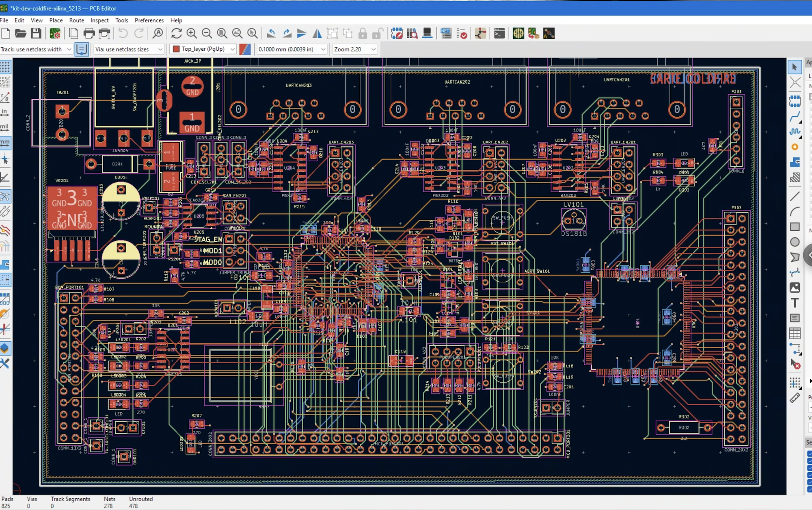Viewport: 812px width, 510px height.
Task: Select the Route Tracks tool
Action: (x=795, y=117)
